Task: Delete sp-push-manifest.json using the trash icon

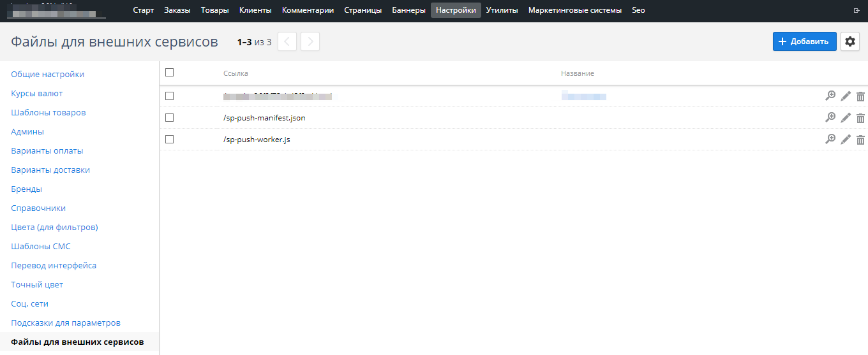Action: click(x=860, y=118)
